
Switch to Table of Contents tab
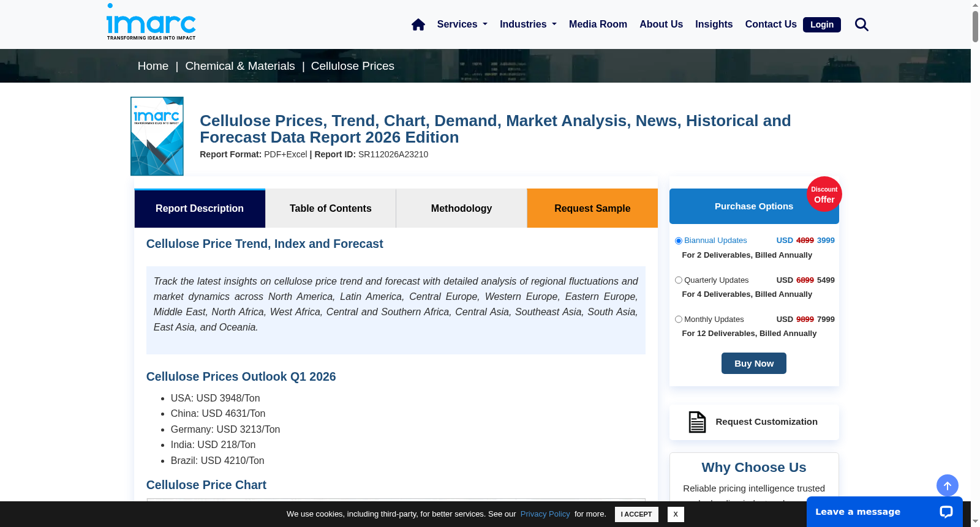click(x=331, y=208)
